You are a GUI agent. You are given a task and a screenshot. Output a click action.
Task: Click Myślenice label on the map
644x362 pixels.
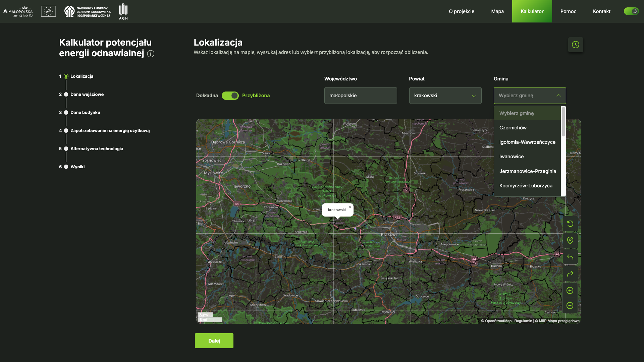tap(388, 312)
